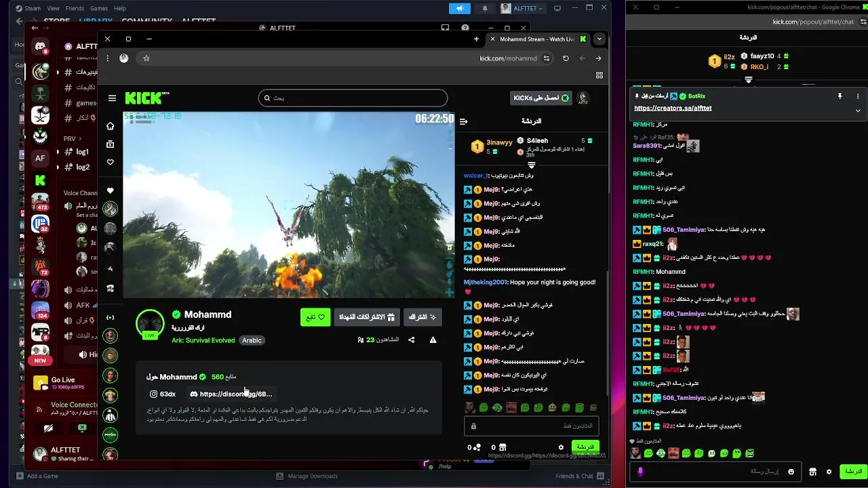Viewport: 868px width, 488px height.
Task: Collapse the Kick chat panel
Action: pyautogui.click(x=464, y=121)
